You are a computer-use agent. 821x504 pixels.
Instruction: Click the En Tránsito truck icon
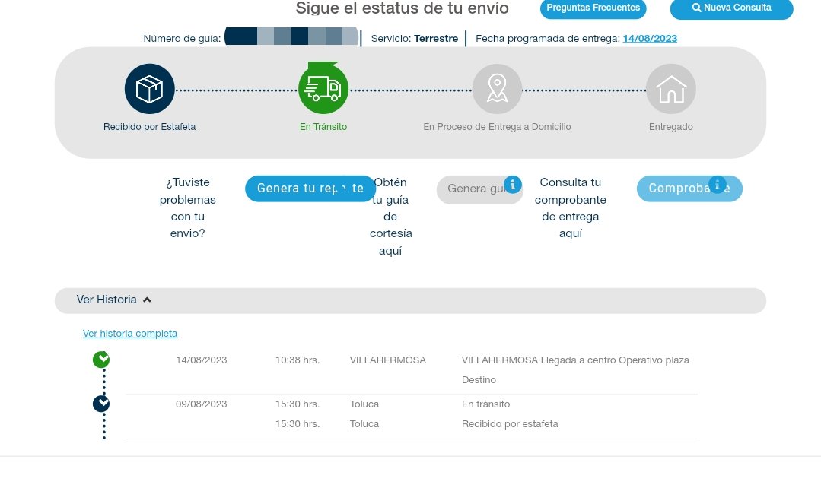(x=323, y=89)
